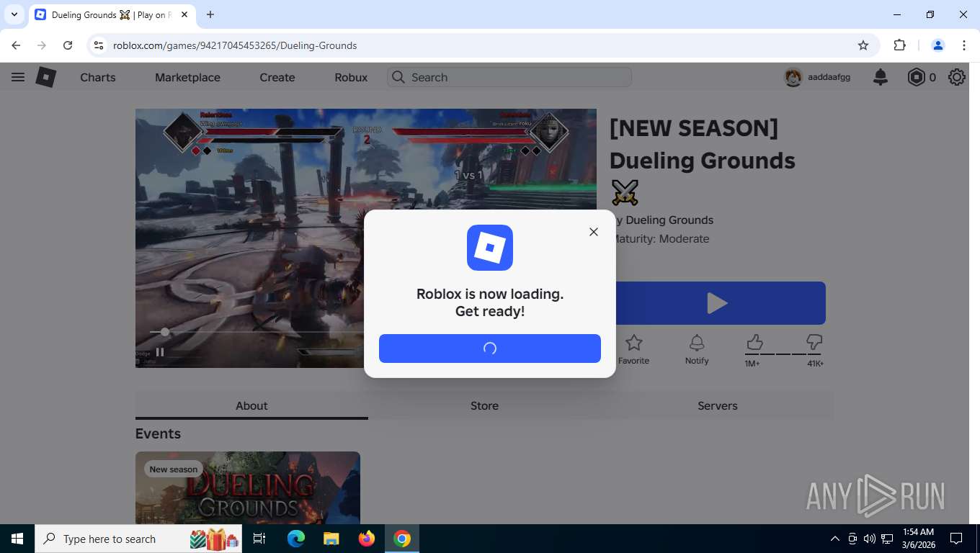Open the volume control in system tray
Image resolution: width=980 pixels, height=553 pixels.
(870, 539)
